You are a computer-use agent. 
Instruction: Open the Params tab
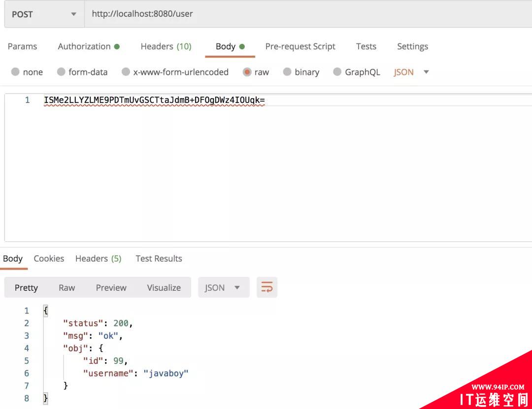pos(22,46)
